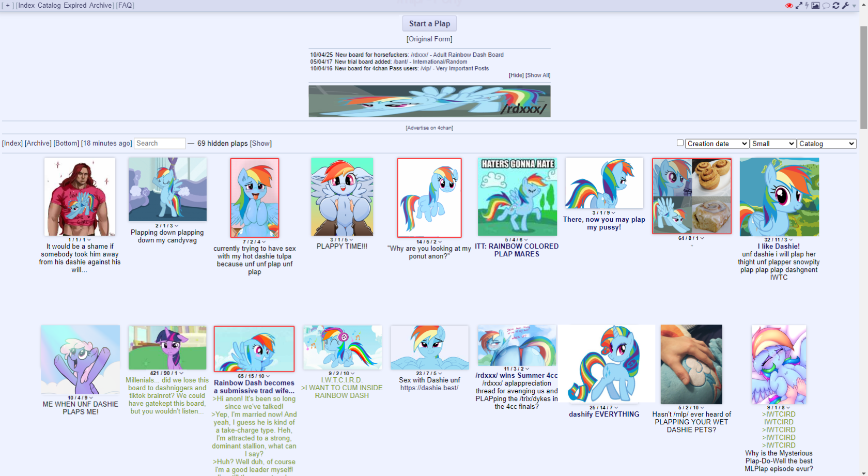Open the gallery image icon in header
Image resolution: width=868 pixels, height=476 pixels.
click(815, 6)
